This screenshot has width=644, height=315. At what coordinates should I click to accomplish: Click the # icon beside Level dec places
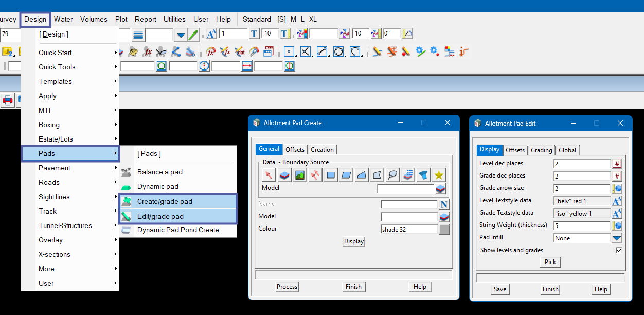(x=617, y=164)
